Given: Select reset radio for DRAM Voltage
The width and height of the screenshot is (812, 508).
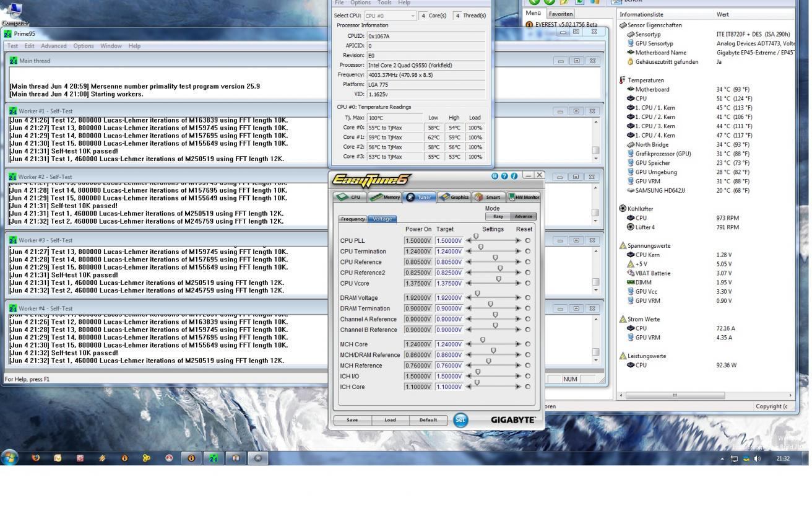Looking at the screenshot, I should (x=528, y=298).
